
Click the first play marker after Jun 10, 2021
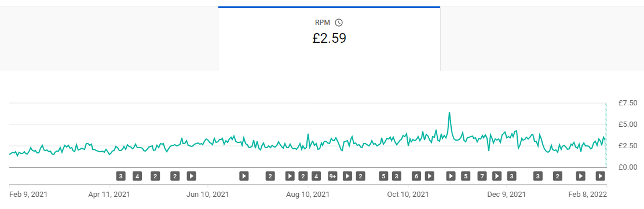coord(244,176)
